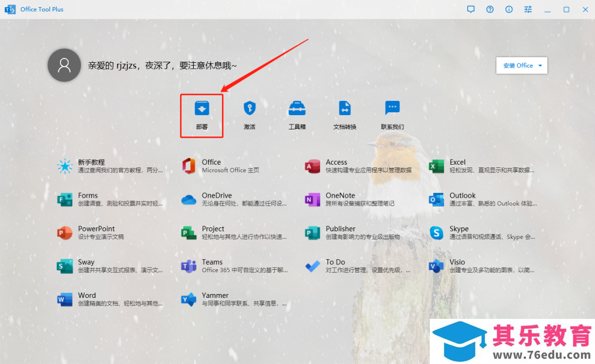Click the Office Tool Plus window title
The image size is (595, 364).
(42, 9)
